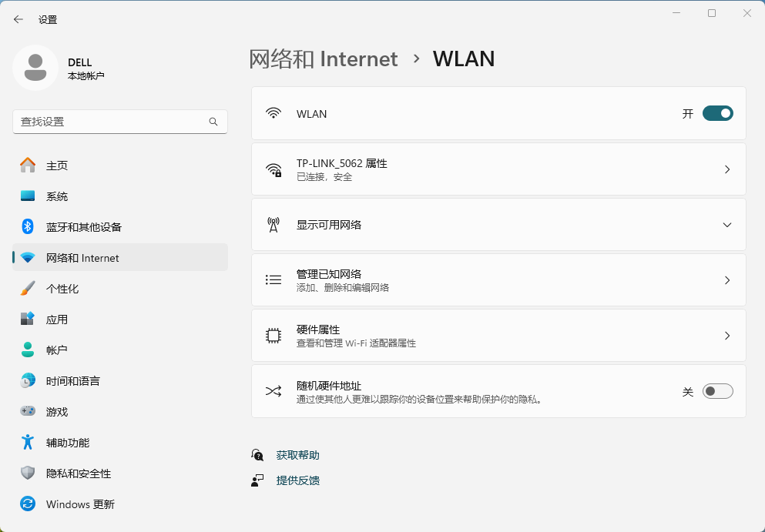Click the secured Wi-Fi icon beside TP-LINK_5062
The image size is (765, 532).
point(273,169)
